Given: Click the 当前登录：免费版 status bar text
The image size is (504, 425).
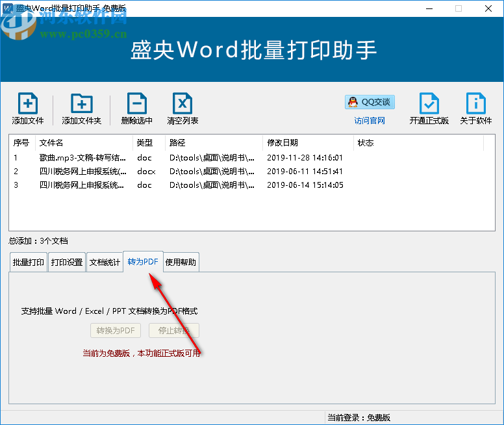Looking at the screenshot, I should click(x=359, y=418).
